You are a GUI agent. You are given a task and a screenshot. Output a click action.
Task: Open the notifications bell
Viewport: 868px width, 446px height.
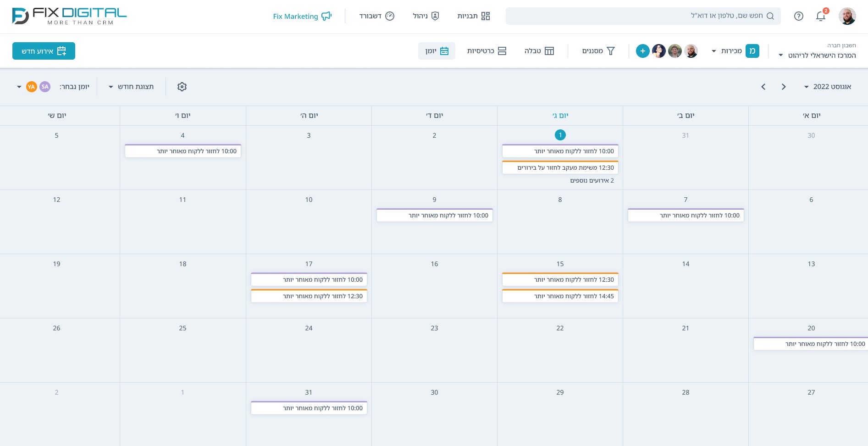click(821, 16)
